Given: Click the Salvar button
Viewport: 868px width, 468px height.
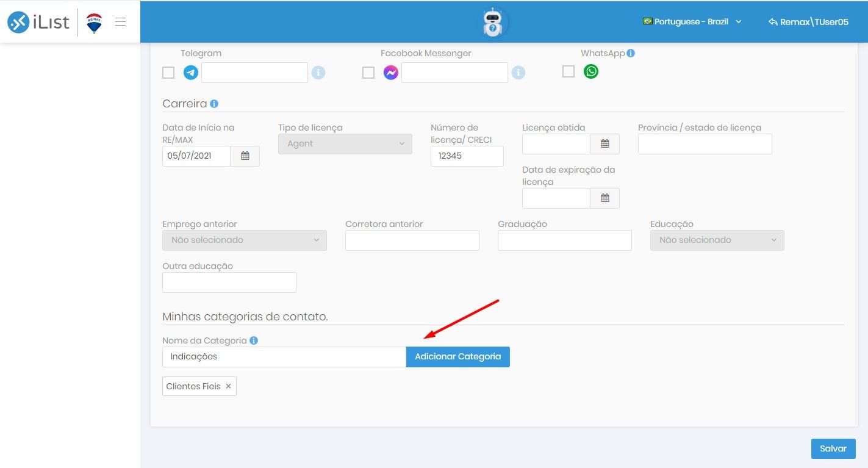Looking at the screenshot, I should [x=833, y=448].
